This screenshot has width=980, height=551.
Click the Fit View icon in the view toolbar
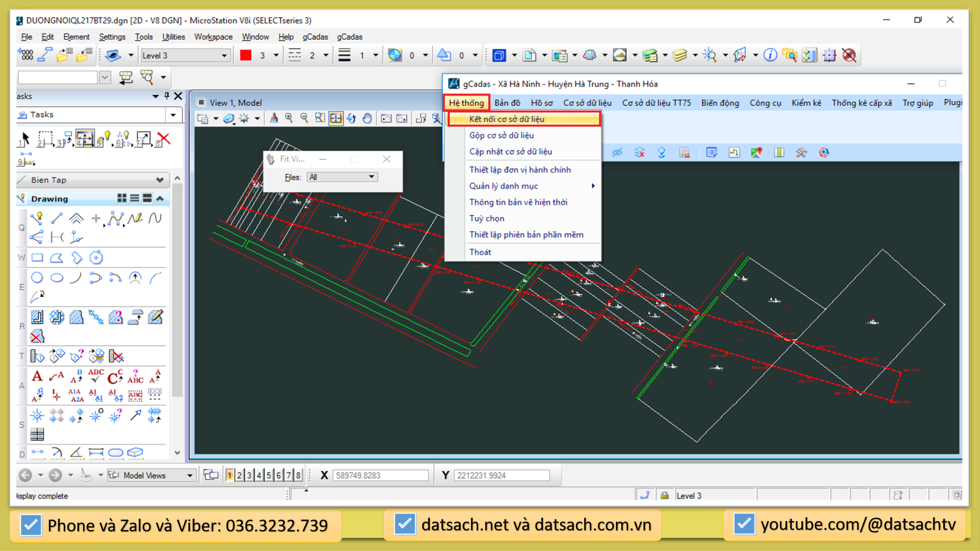pyautogui.click(x=336, y=119)
